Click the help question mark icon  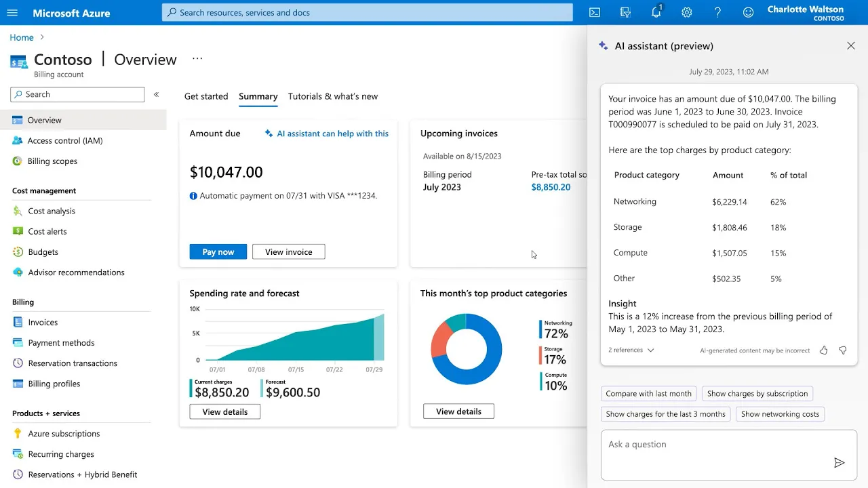click(x=717, y=12)
